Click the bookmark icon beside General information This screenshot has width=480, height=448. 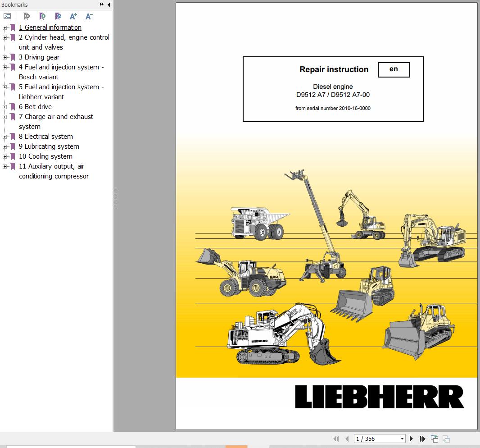pyautogui.click(x=13, y=27)
